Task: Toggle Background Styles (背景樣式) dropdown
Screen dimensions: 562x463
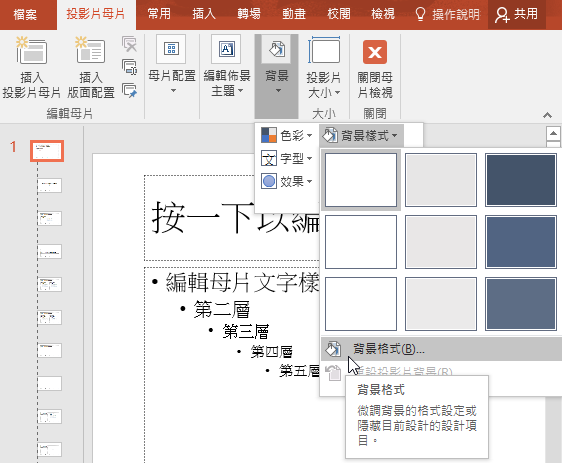Action: (361, 136)
